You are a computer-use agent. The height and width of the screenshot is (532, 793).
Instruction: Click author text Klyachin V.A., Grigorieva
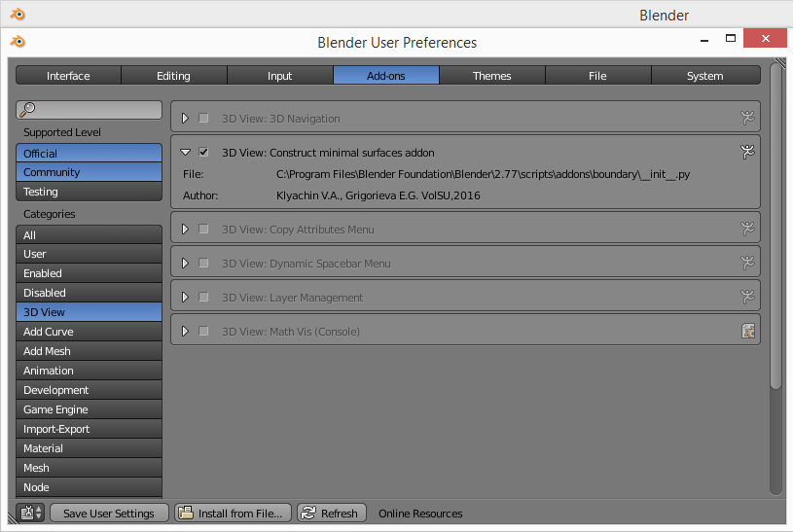pyautogui.click(x=378, y=195)
